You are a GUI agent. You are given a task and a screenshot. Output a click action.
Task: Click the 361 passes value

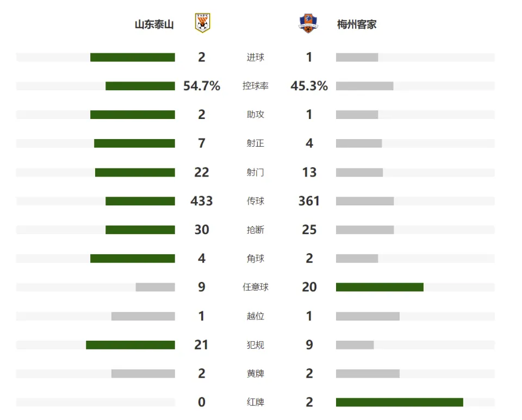309,201
